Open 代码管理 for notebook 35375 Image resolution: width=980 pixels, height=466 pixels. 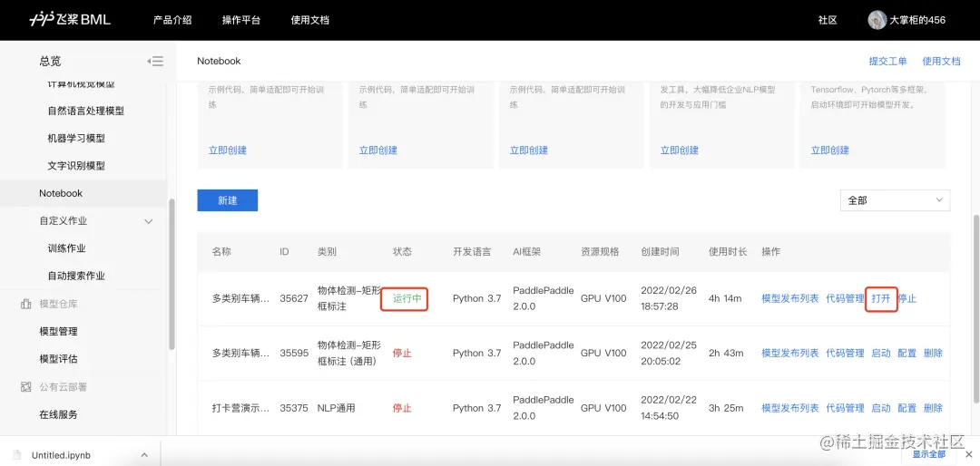point(845,409)
